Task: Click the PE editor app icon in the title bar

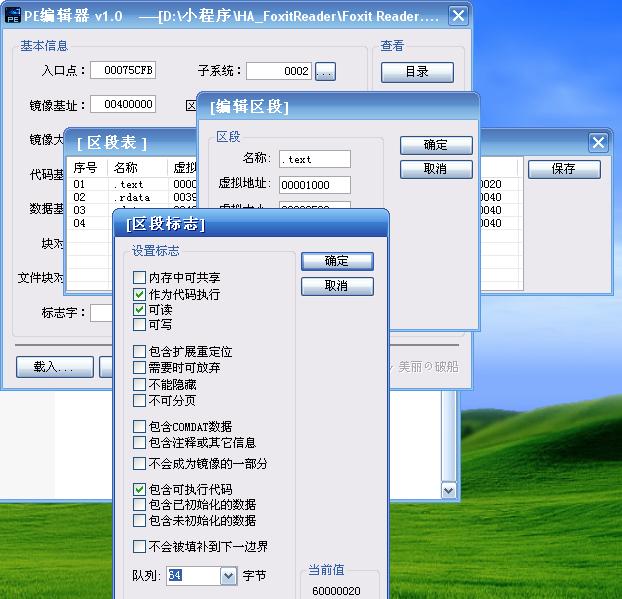Action: point(13,15)
